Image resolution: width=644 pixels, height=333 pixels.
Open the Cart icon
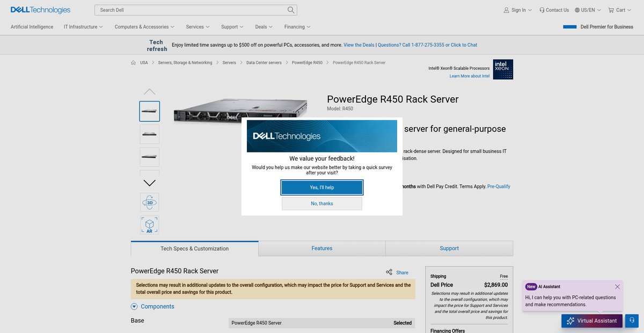tap(611, 10)
